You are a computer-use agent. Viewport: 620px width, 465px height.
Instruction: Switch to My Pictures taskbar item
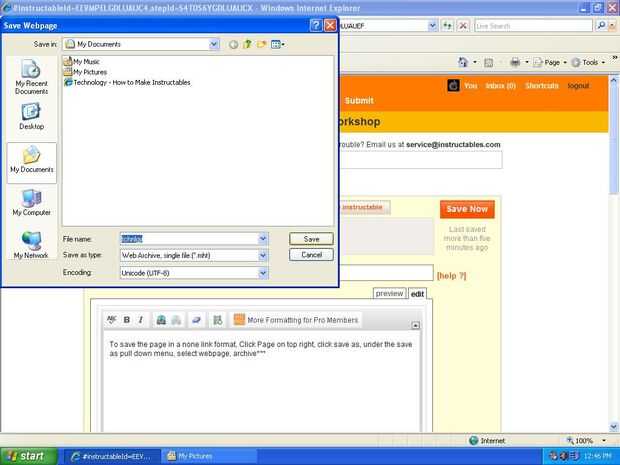209,456
